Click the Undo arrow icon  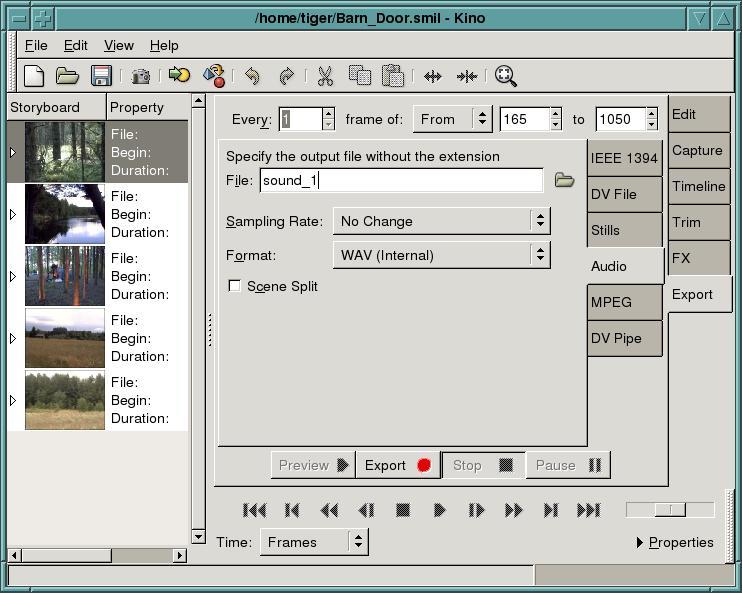252,76
